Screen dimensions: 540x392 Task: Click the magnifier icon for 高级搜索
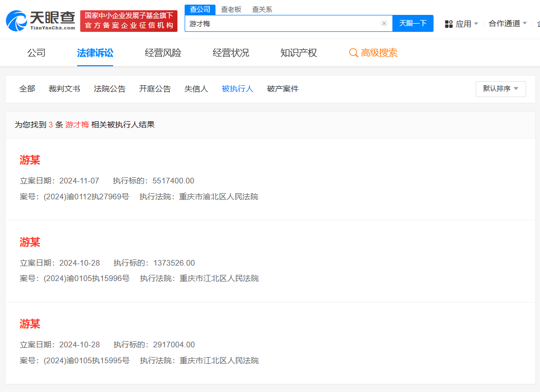coord(353,53)
